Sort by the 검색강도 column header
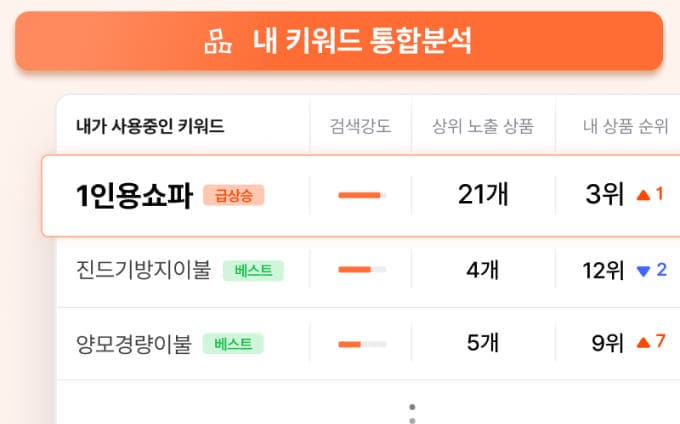The image size is (680, 424). (360, 127)
